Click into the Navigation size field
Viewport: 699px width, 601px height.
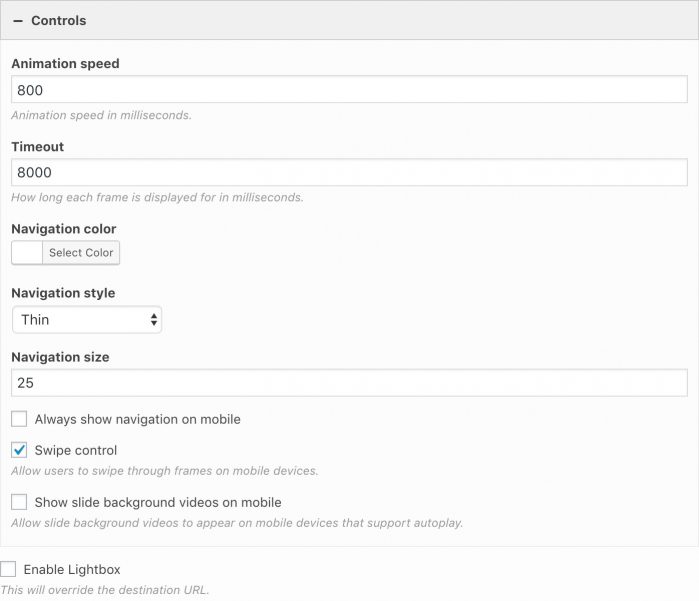tap(349, 383)
